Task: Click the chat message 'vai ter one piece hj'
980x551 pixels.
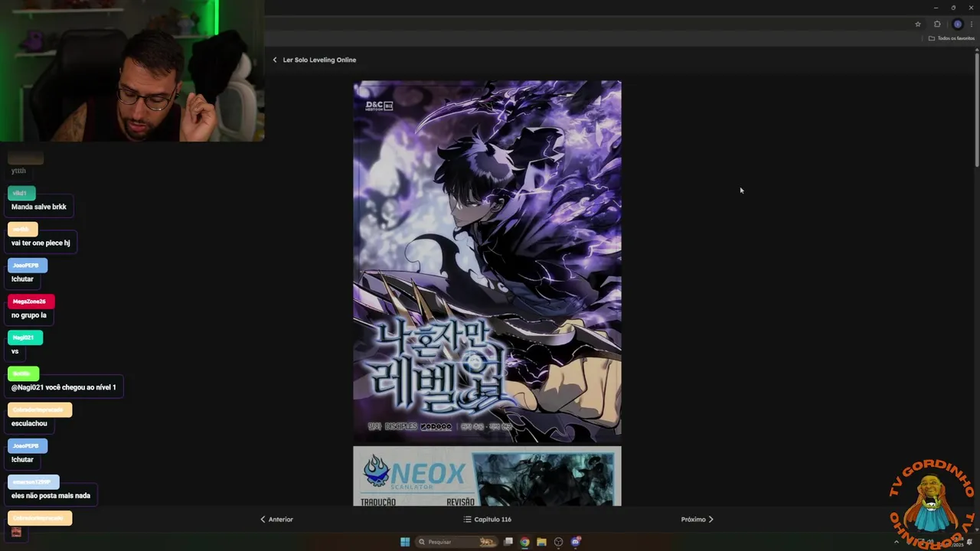Action: click(41, 243)
